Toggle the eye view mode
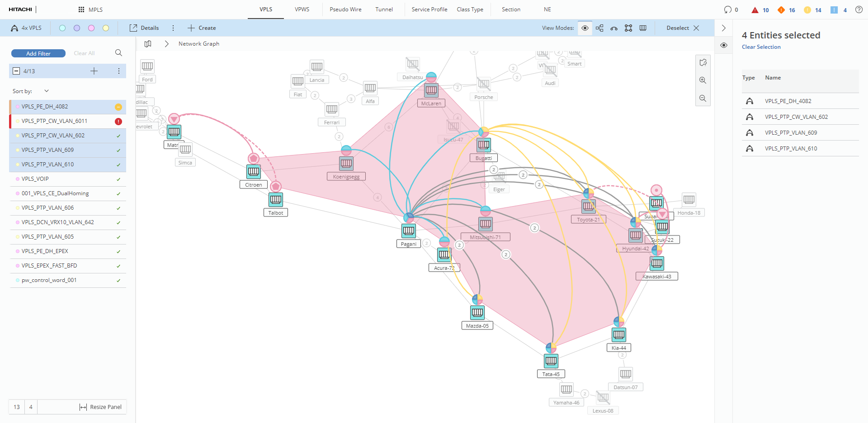The height and width of the screenshot is (423, 868). coord(585,28)
